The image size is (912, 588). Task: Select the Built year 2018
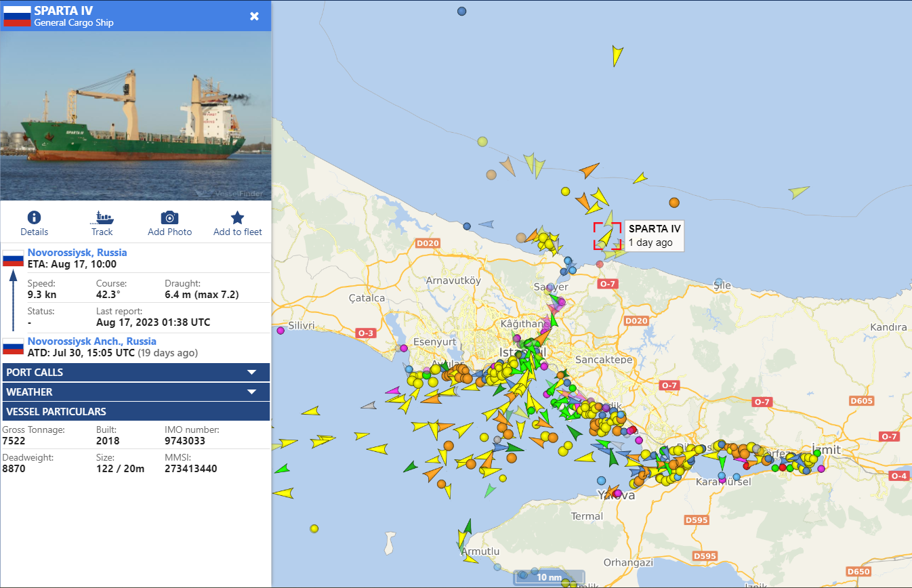(x=108, y=441)
